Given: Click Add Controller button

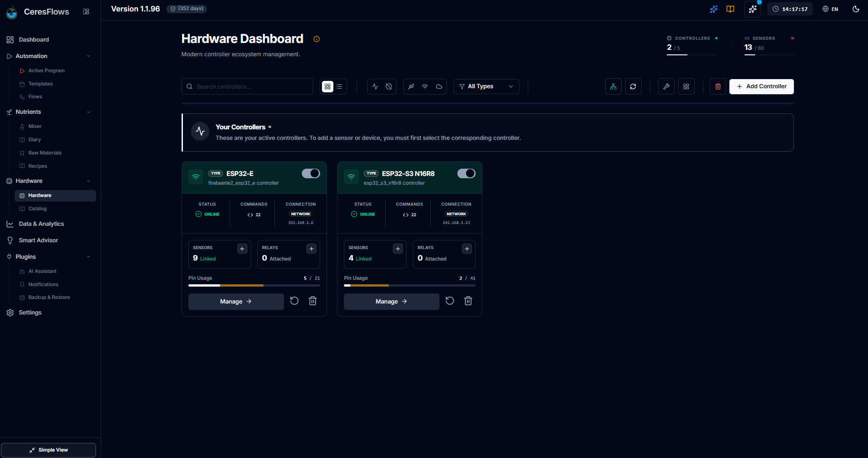Looking at the screenshot, I should [x=761, y=86].
